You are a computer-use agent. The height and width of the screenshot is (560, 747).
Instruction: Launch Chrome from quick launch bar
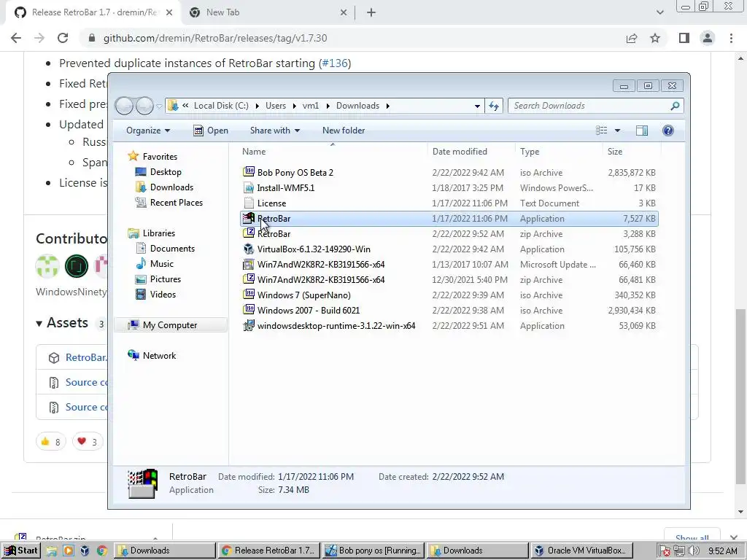(x=101, y=551)
